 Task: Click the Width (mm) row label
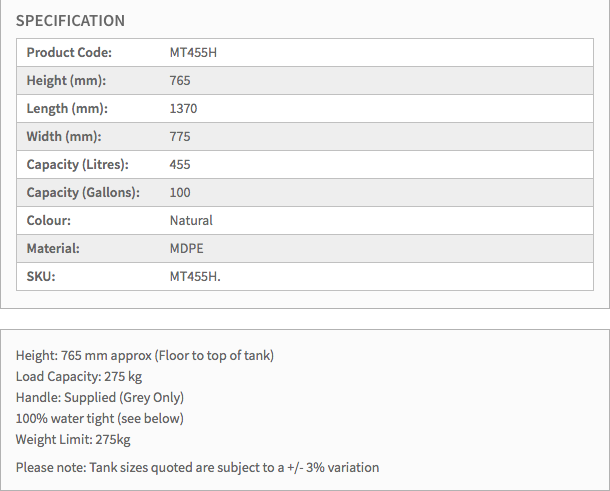pos(64,136)
